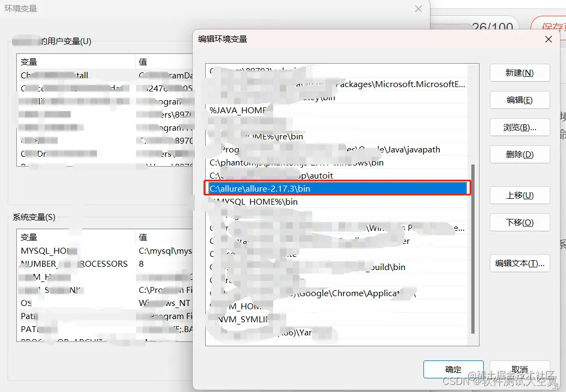Viewport: 566px width, 392px height.
Task: Select the path entry ending in build\bin
Action: click(337, 267)
